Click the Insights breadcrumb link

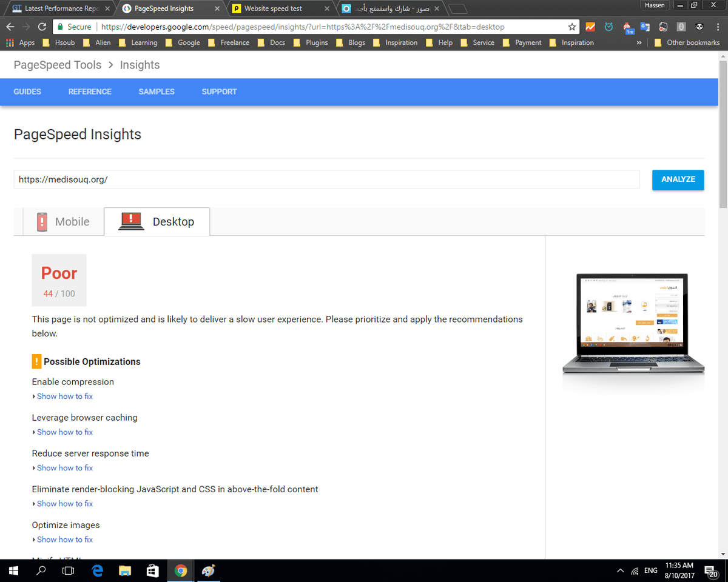[140, 65]
